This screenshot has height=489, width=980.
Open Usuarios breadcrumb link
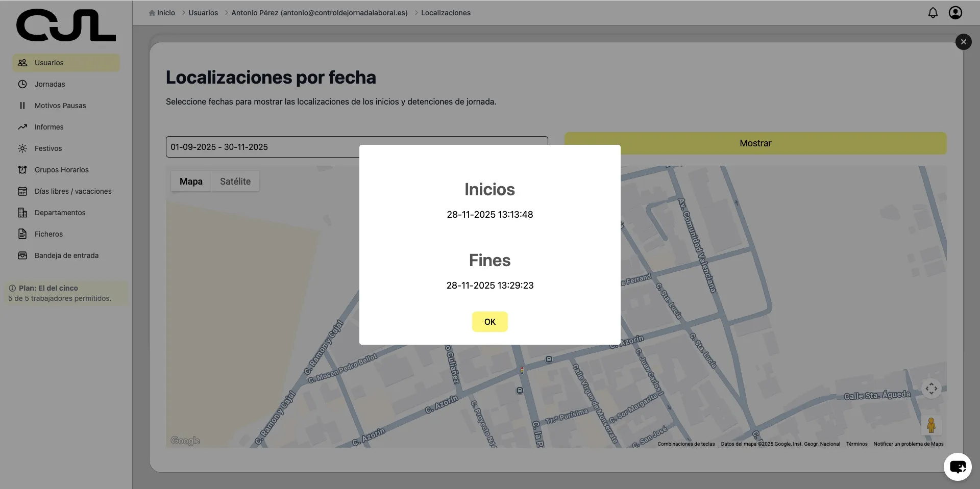tap(203, 13)
